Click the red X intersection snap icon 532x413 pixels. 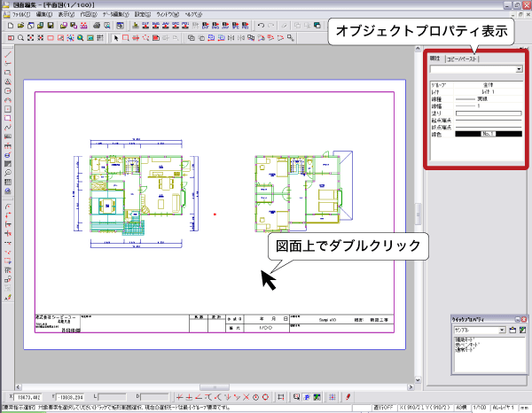point(246,397)
